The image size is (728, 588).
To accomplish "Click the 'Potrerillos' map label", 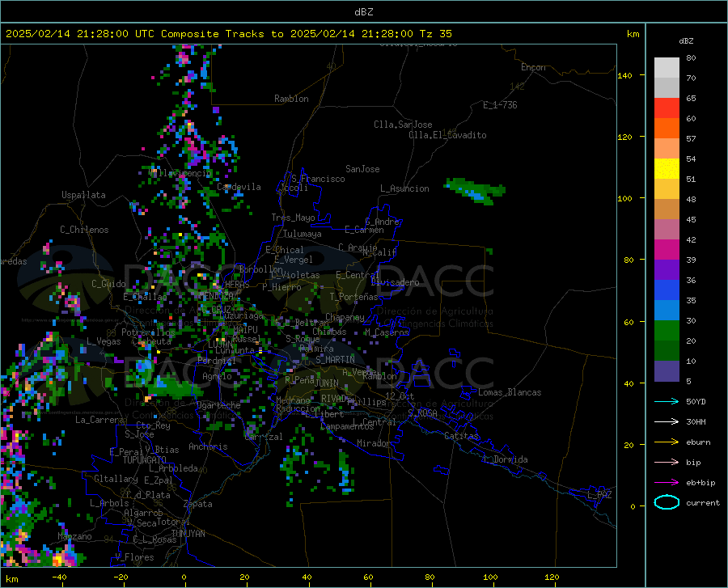I will pos(148,332).
